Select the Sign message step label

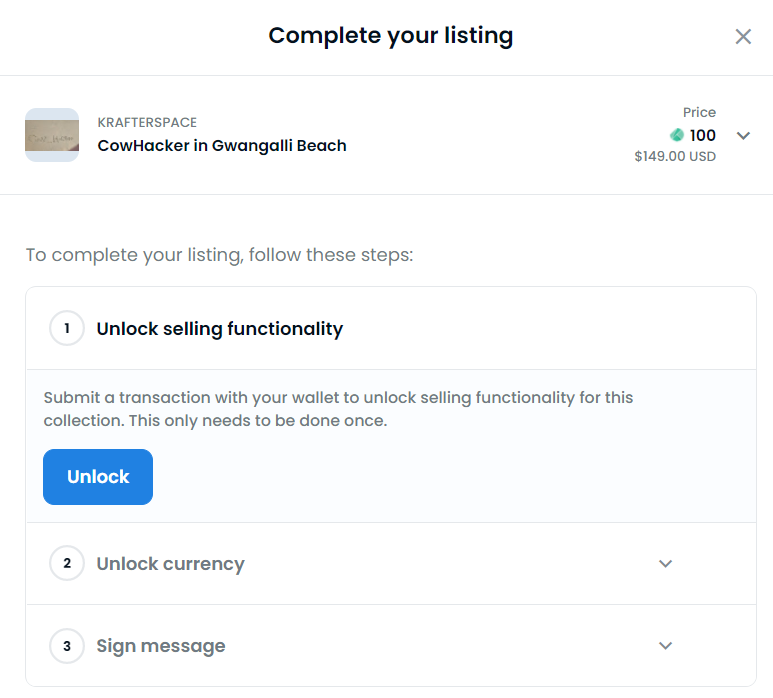160,646
